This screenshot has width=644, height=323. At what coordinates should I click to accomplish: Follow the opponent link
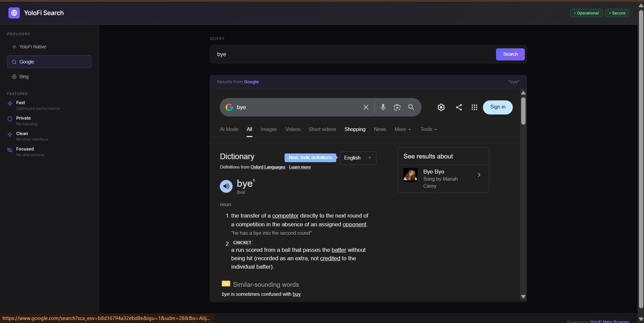[354, 224]
